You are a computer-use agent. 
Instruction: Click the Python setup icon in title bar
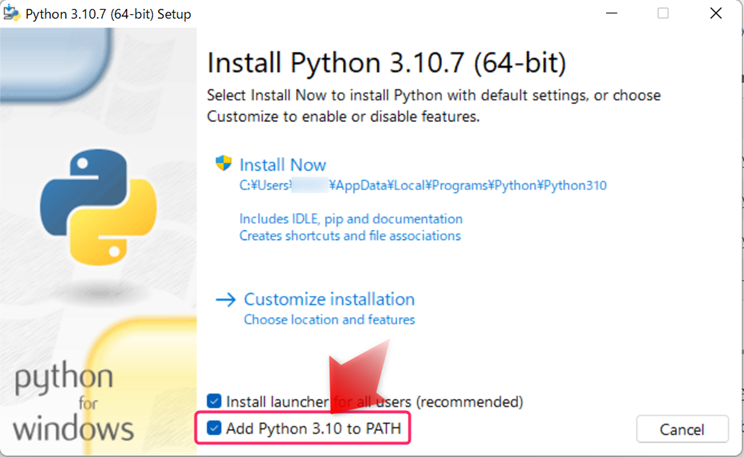(x=12, y=15)
